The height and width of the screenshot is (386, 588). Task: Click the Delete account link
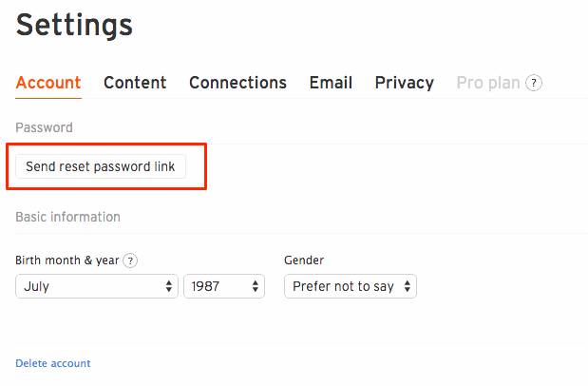[x=53, y=363]
